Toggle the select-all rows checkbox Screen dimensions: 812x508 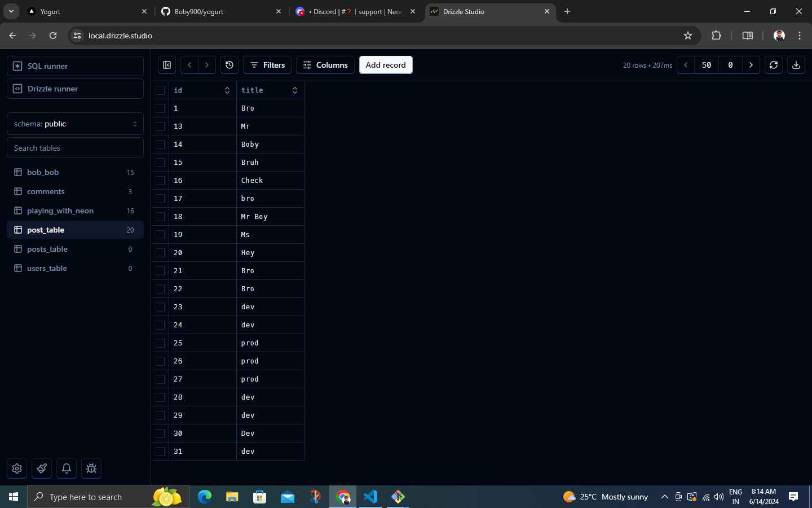pyautogui.click(x=160, y=90)
